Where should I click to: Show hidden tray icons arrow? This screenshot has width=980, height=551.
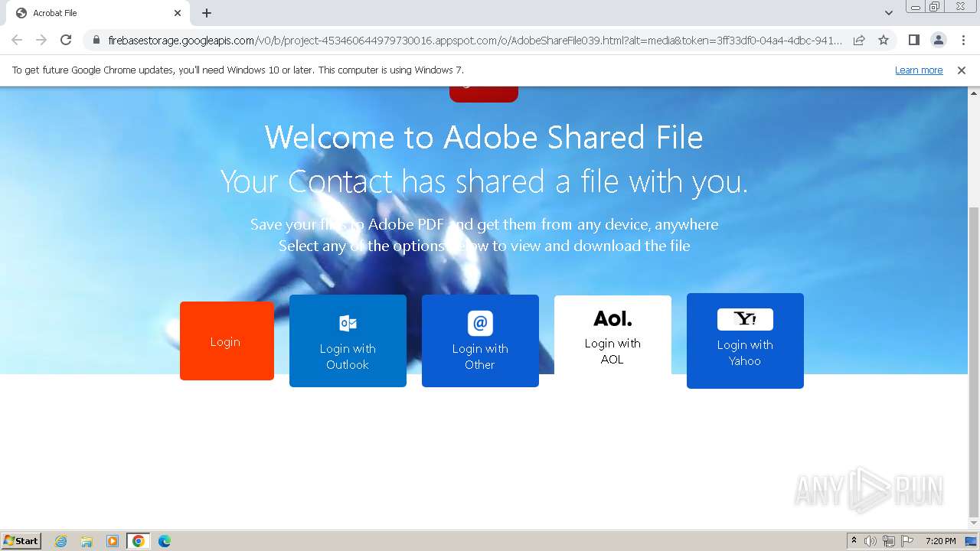click(854, 541)
